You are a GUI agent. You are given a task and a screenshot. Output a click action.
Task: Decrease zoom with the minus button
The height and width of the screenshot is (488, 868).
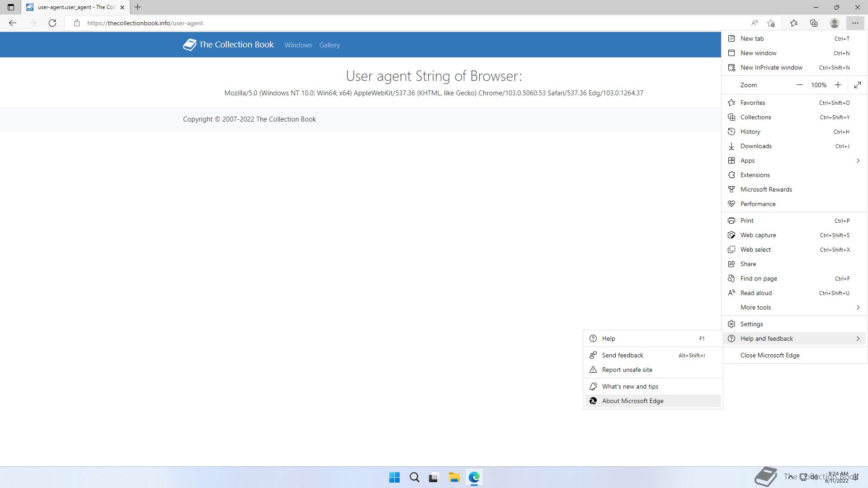click(x=799, y=85)
